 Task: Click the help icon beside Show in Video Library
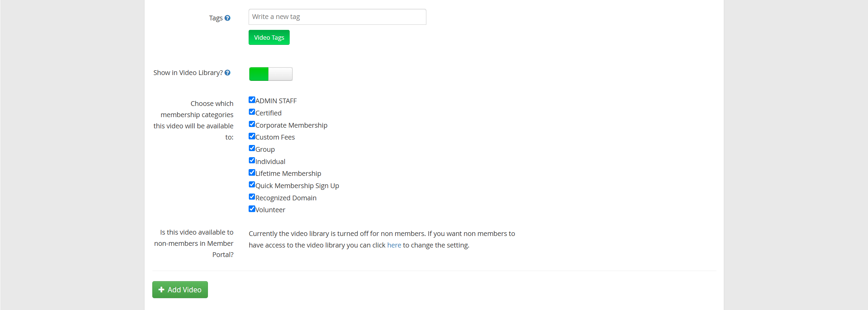click(x=228, y=73)
